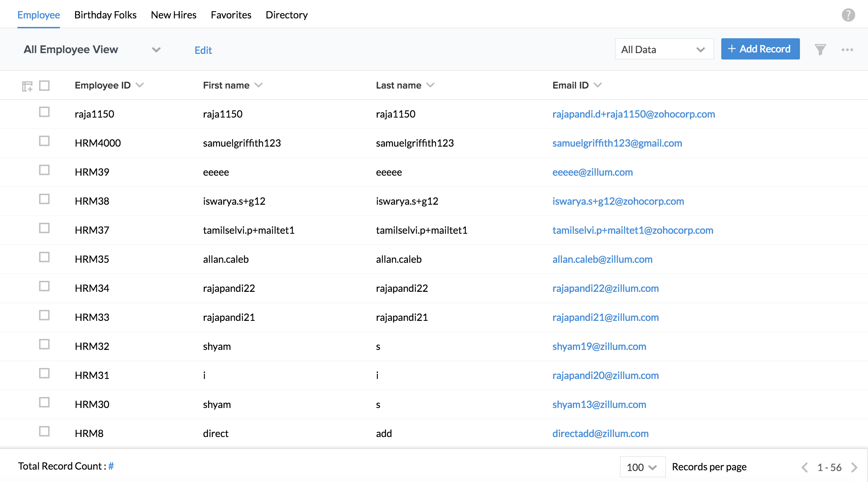Tick checkbox for employee HRM35

44,257
